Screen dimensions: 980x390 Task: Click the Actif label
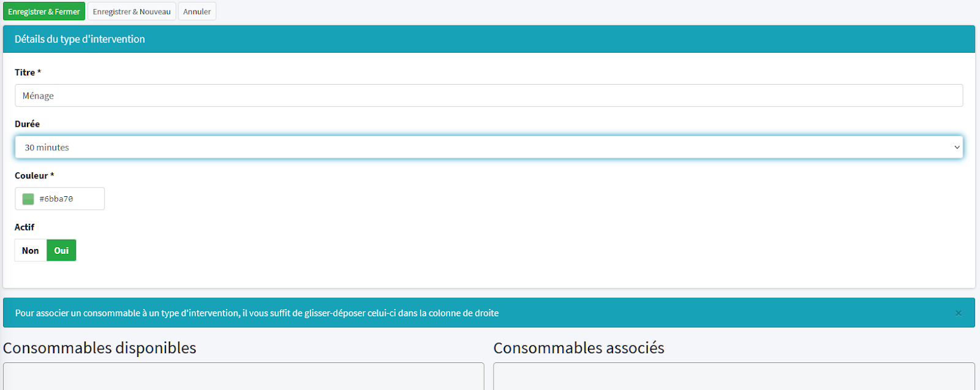tap(24, 227)
